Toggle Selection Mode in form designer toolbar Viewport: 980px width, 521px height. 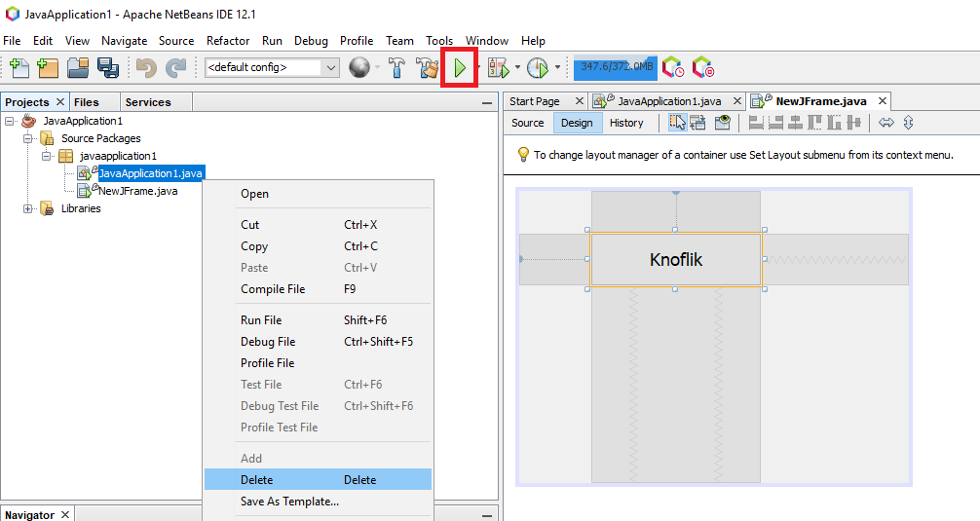[x=677, y=123]
